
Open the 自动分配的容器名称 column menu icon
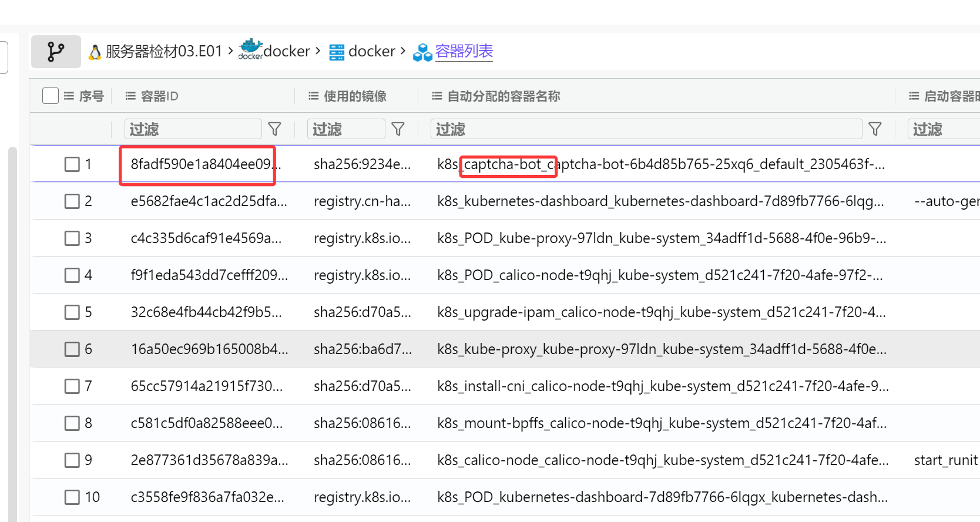(x=437, y=96)
